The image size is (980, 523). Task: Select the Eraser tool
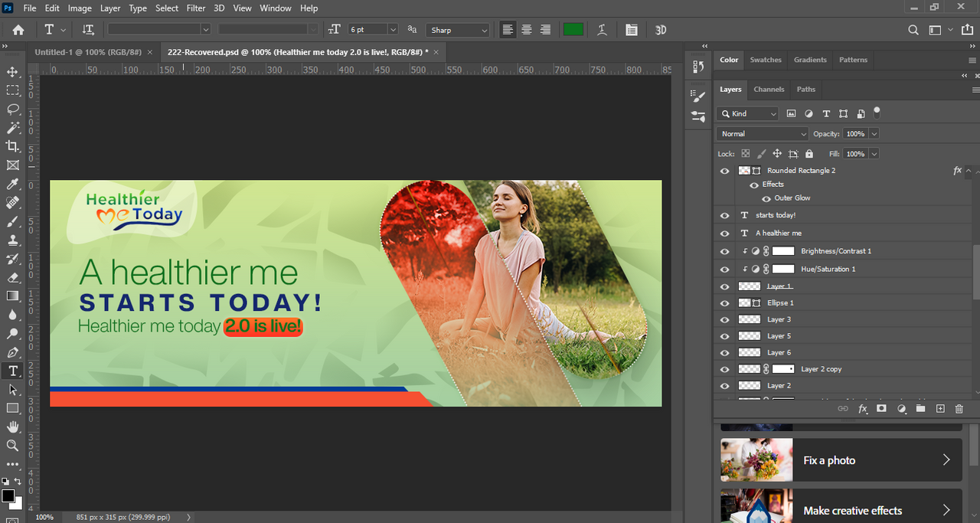(13, 278)
